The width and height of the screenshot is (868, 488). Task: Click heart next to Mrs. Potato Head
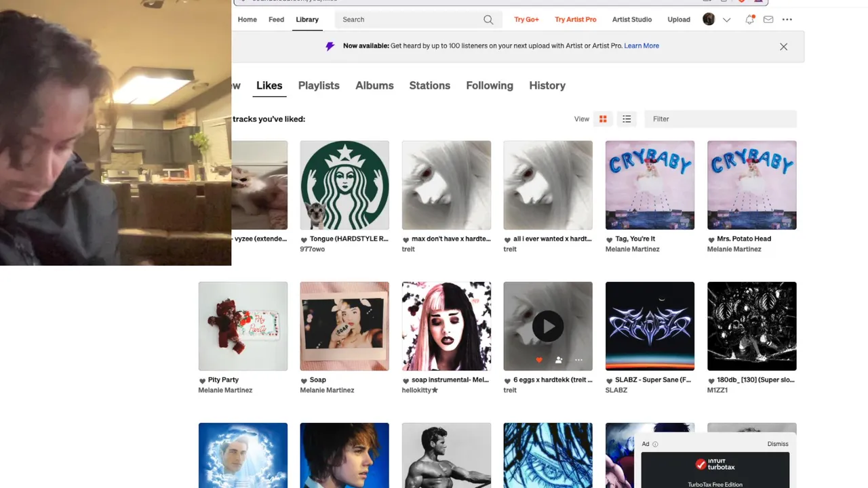[711, 240]
